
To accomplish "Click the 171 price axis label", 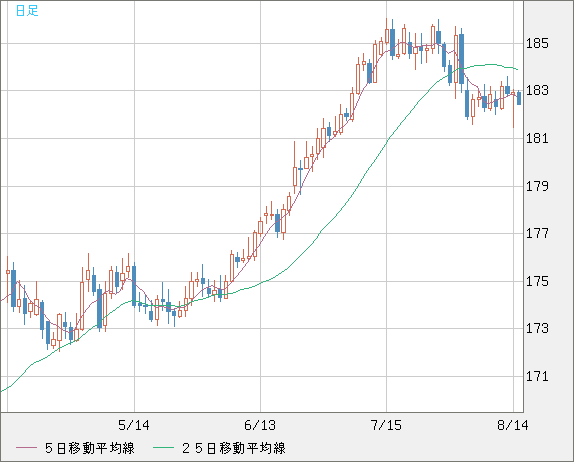I will (x=537, y=376).
